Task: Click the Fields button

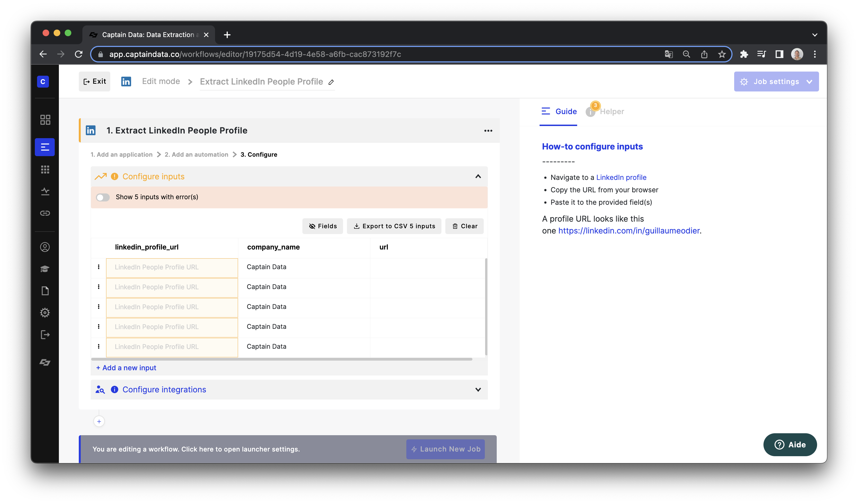Action: point(322,226)
